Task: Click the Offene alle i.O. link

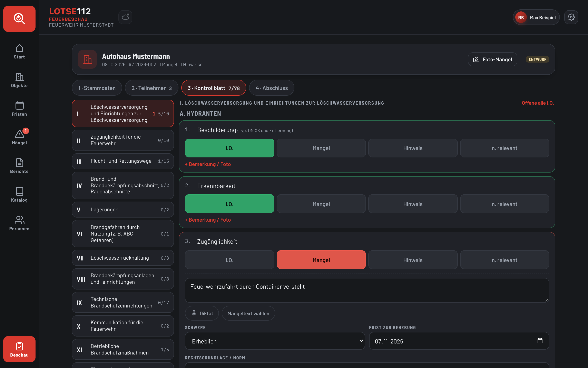Action: tap(538, 103)
